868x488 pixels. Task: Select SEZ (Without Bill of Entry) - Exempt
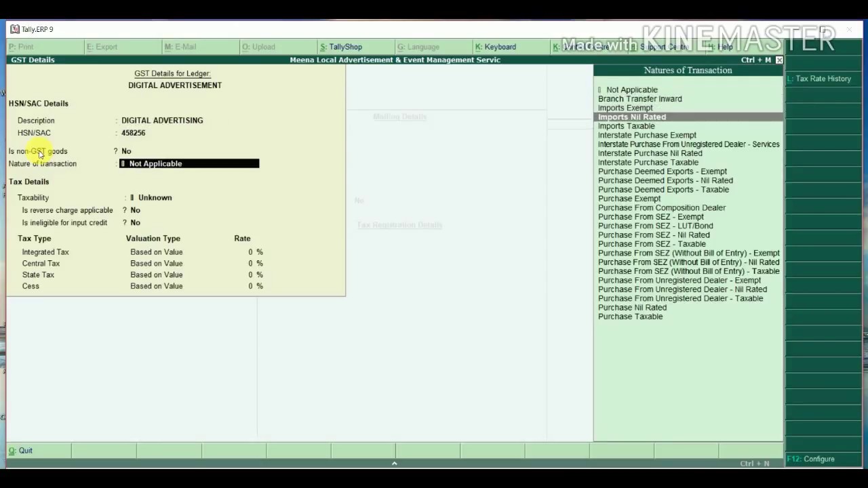689,253
